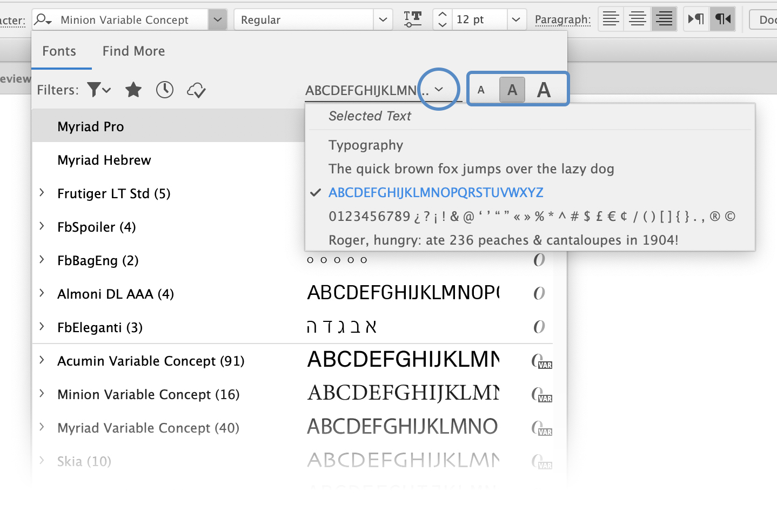The image size is (777, 532).
Task: Align paragraph right
Action: pyautogui.click(x=664, y=19)
